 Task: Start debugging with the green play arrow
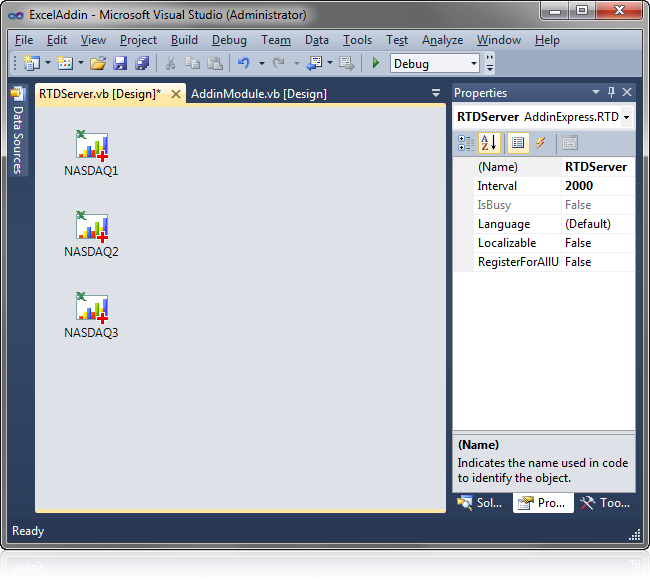376,63
